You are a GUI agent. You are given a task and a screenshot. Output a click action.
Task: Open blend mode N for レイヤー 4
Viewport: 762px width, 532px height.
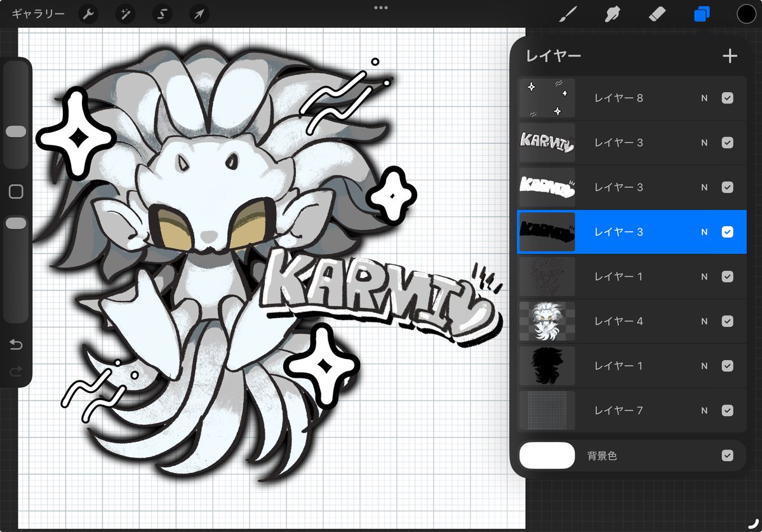(x=704, y=321)
